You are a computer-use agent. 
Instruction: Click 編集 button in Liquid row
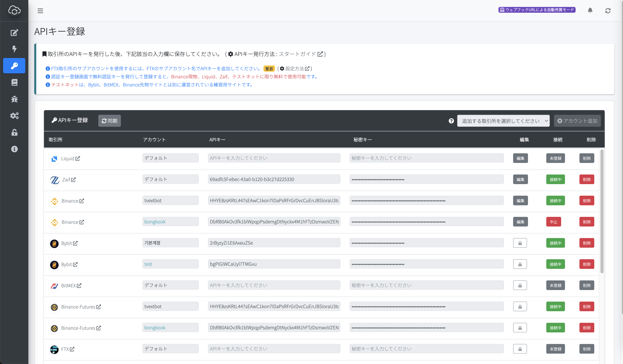(x=520, y=158)
